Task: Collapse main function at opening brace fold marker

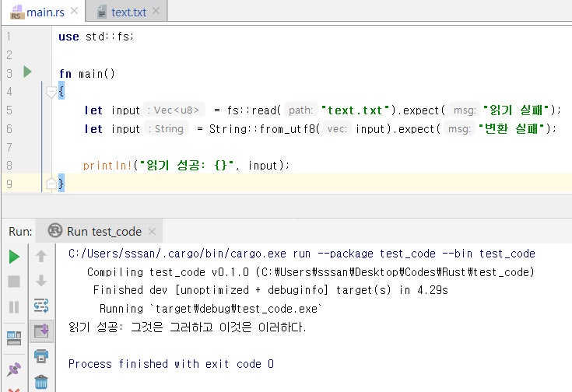Action: (51, 92)
